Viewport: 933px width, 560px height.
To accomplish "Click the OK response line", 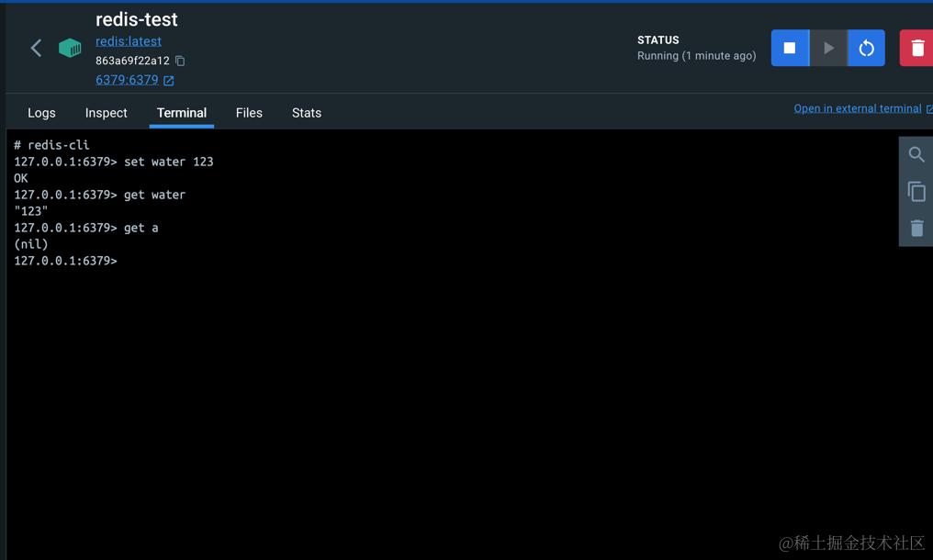I will pos(21,178).
